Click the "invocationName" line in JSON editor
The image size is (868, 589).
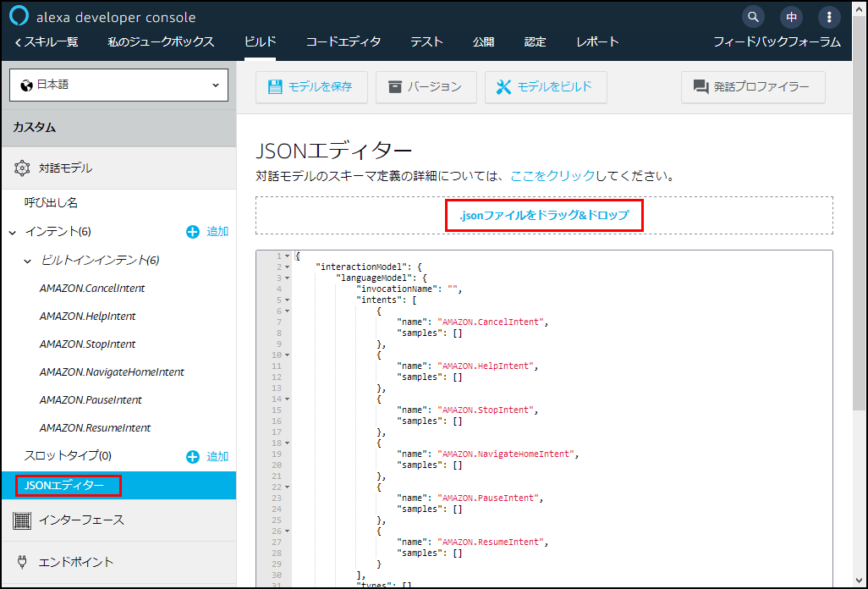tap(409, 289)
